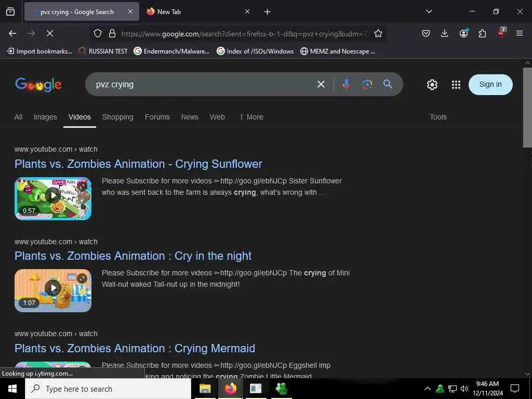The image size is (532, 399).
Task: Switch to the News tab
Action: pos(190,117)
